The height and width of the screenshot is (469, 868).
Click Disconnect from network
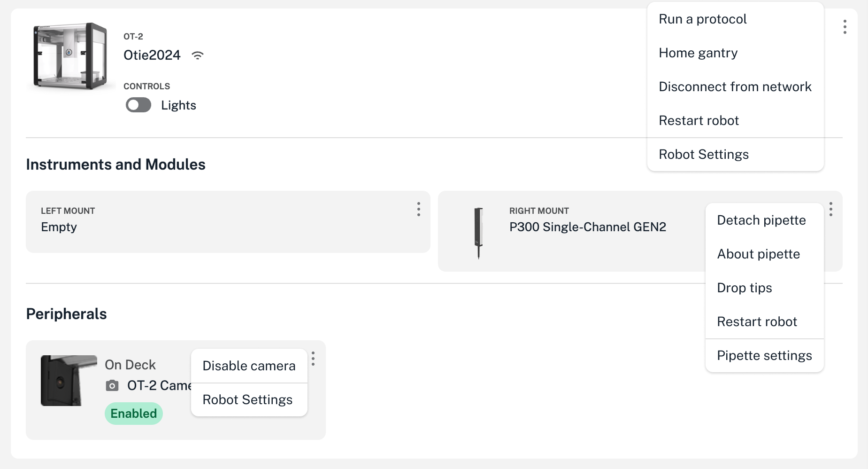[735, 86]
